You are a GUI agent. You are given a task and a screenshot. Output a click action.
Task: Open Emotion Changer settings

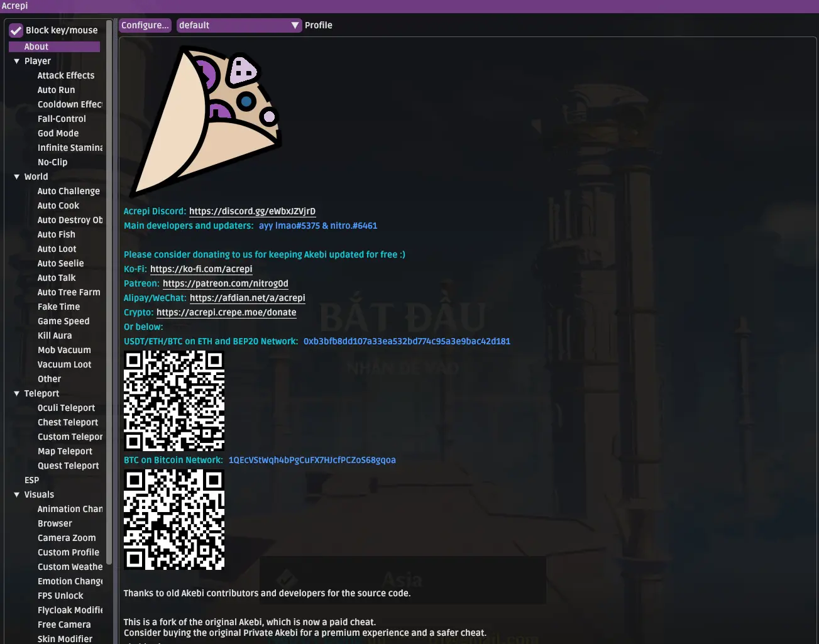pyautogui.click(x=70, y=581)
